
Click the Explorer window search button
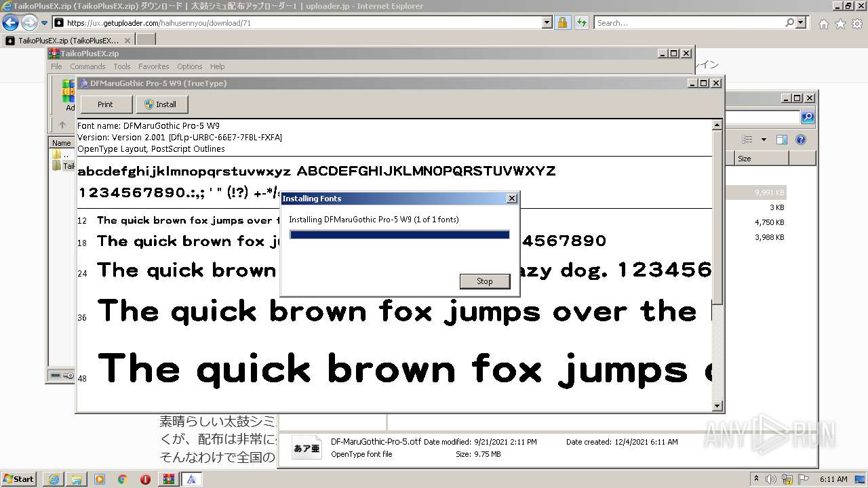point(808,117)
